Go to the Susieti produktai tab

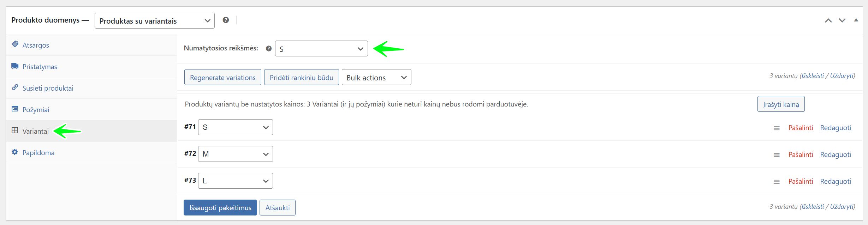point(48,88)
